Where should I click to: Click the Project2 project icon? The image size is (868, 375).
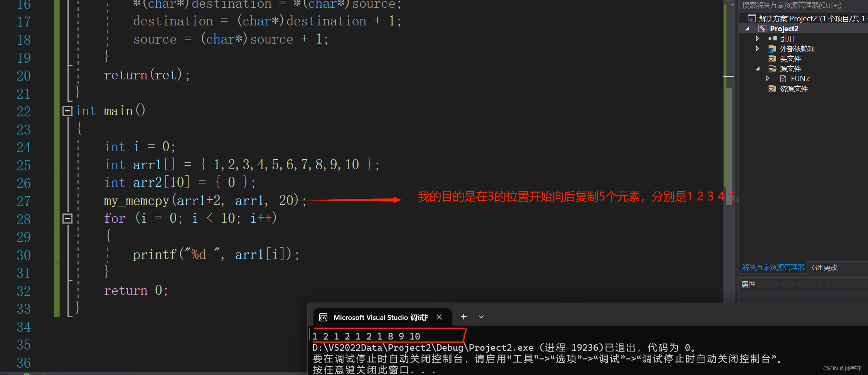point(762,29)
